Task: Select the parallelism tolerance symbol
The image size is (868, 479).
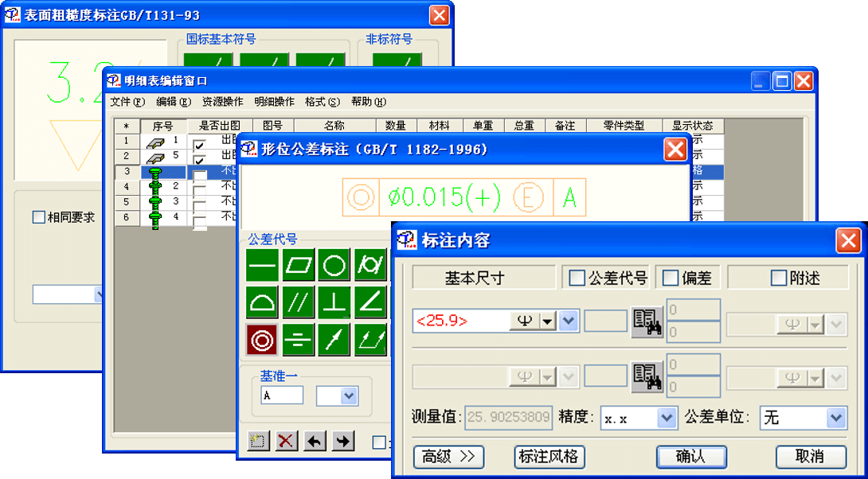Action: click(x=299, y=302)
